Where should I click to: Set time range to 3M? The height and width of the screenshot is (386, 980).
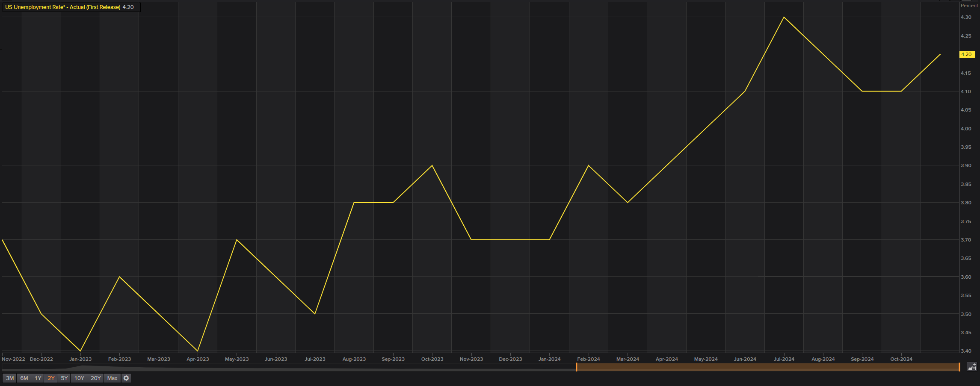pyautogui.click(x=10, y=378)
